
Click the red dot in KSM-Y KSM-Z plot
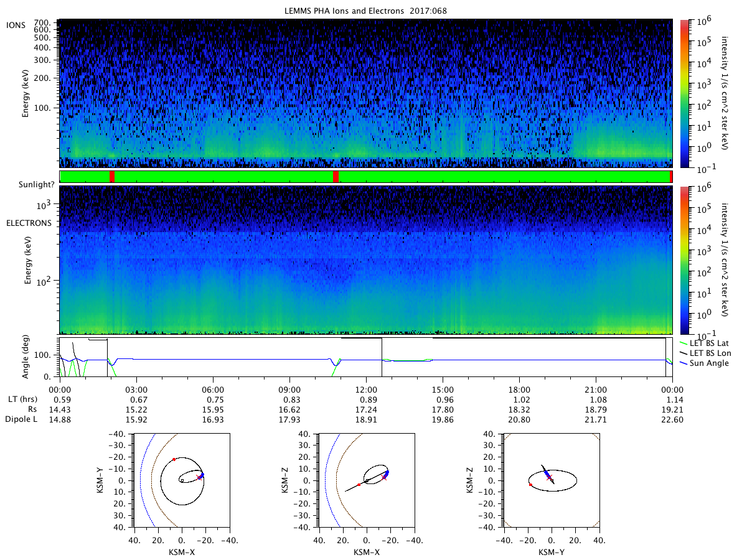tap(530, 484)
